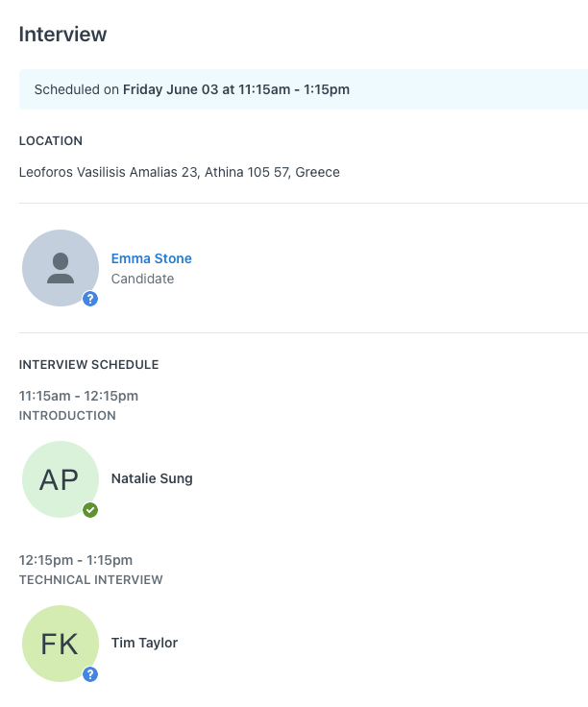Click the green accepted checkmark on the AP avatar

90,510
